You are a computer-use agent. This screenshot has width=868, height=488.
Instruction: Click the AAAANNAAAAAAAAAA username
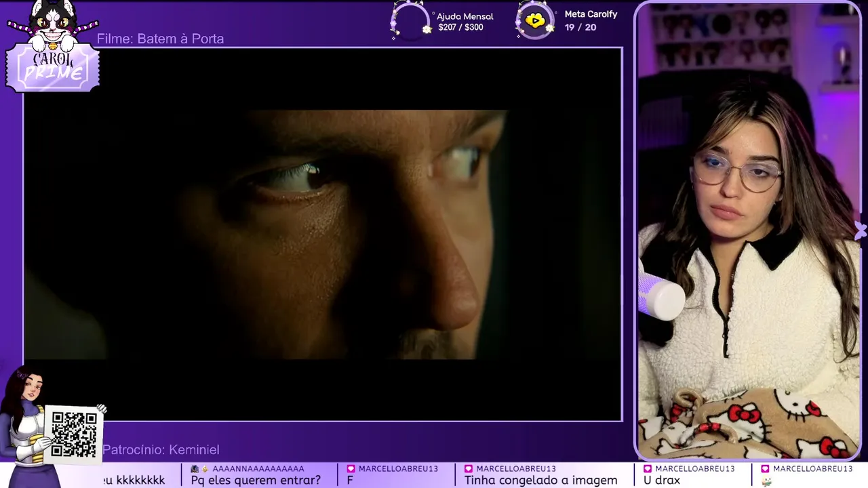[258, 469]
